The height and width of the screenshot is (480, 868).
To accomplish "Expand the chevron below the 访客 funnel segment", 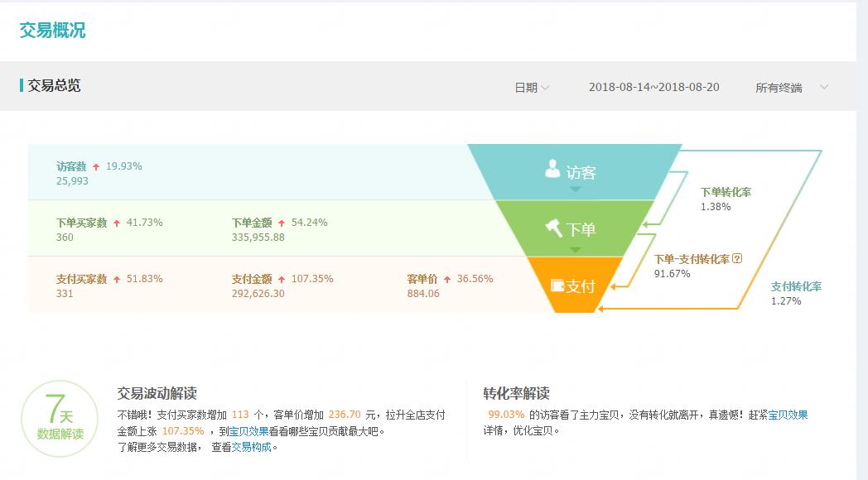I will (574, 190).
